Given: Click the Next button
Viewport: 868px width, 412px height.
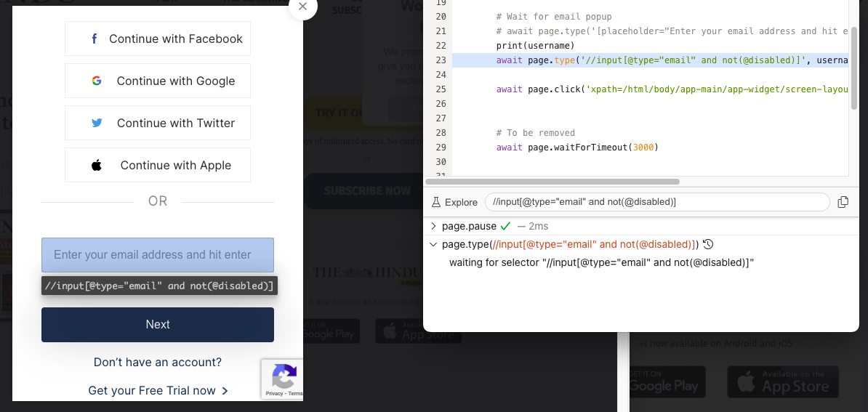Looking at the screenshot, I should (x=158, y=325).
